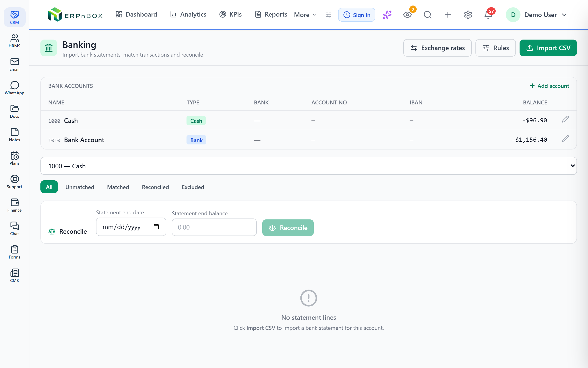Click the -$96.90 balance value
The height and width of the screenshot is (368, 588).
(535, 120)
